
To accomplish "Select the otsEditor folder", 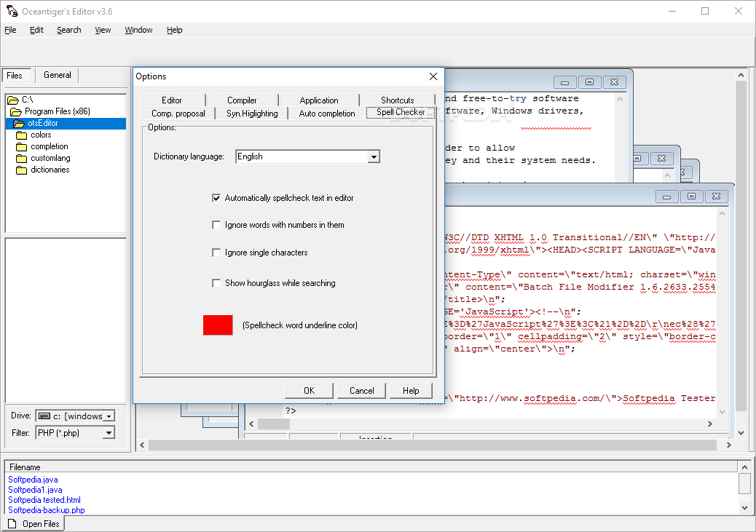I will [x=66, y=124].
